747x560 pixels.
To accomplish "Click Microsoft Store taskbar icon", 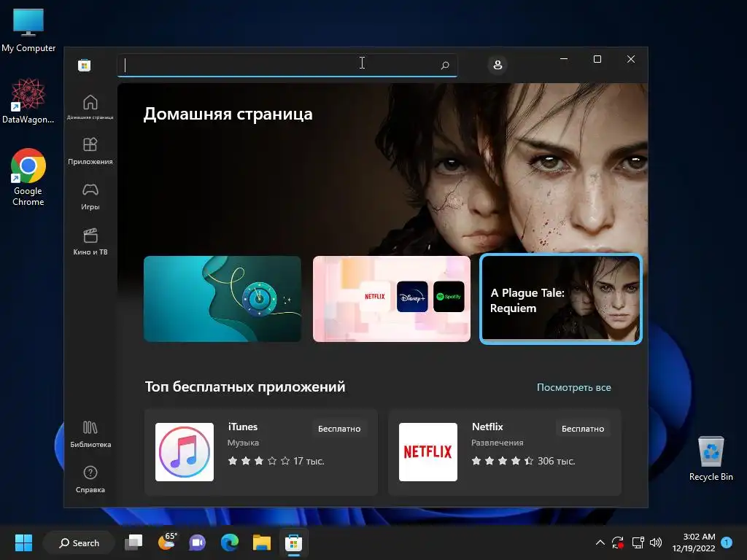I will coord(293,542).
